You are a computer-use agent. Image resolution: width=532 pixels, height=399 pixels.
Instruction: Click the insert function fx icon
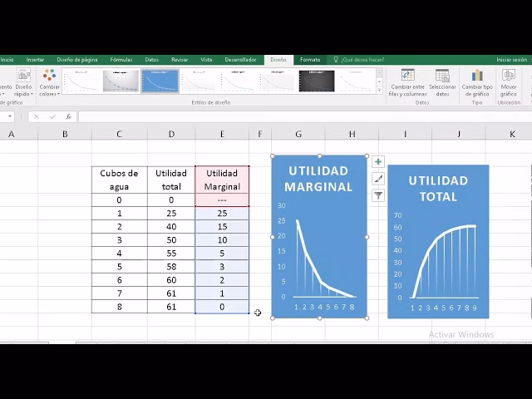click(x=68, y=116)
